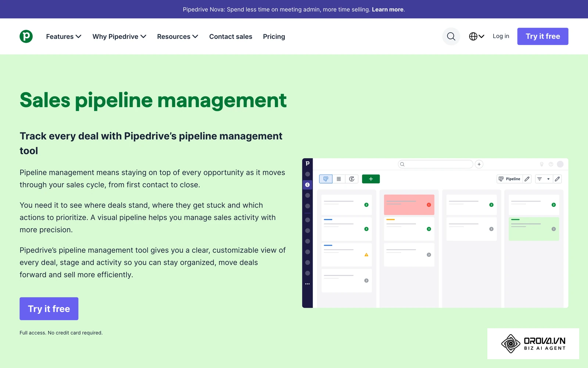The height and width of the screenshot is (368, 588).
Task: Click the three dots in the screenshot sidebar
Action: [308, 284]
